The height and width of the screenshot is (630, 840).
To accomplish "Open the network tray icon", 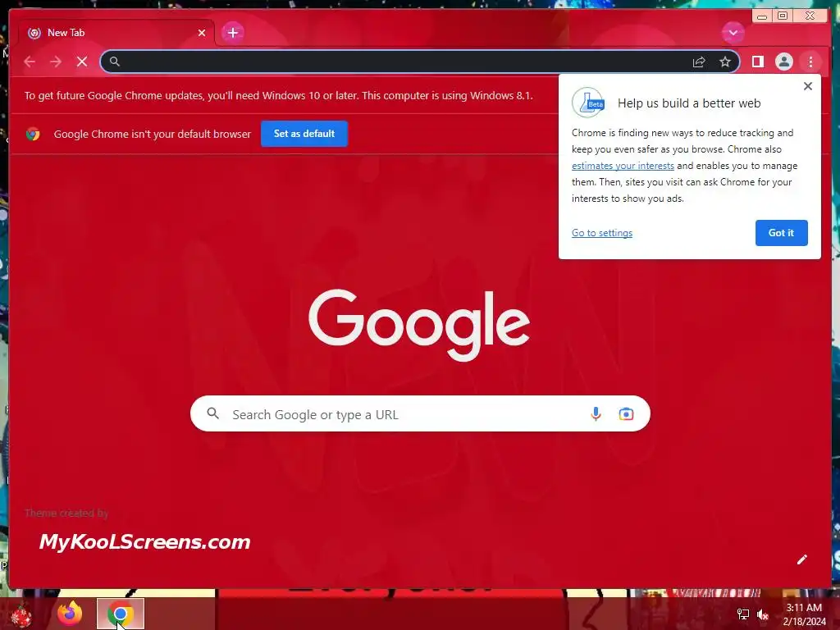I will pos(743,614).
